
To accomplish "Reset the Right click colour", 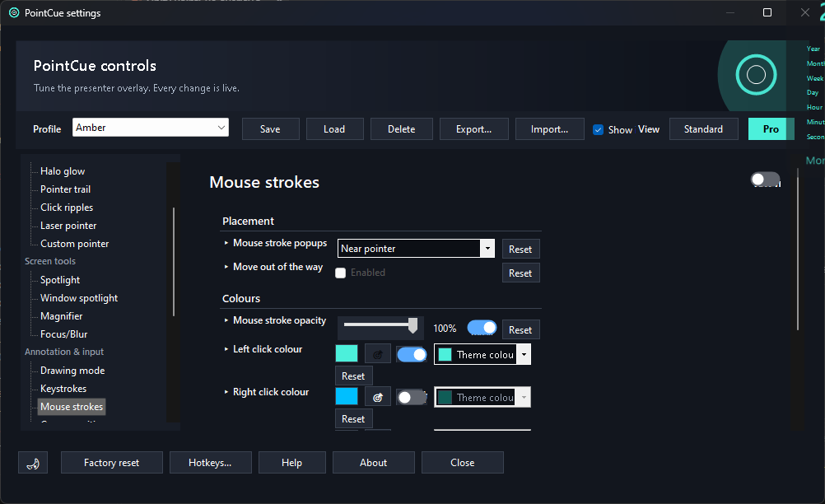I will [353, 419].
